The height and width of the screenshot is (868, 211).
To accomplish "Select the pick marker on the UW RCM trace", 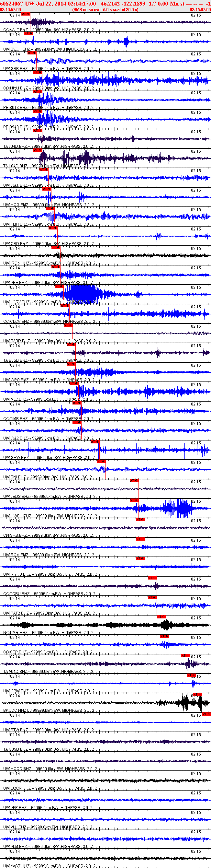I will (140, 539).
